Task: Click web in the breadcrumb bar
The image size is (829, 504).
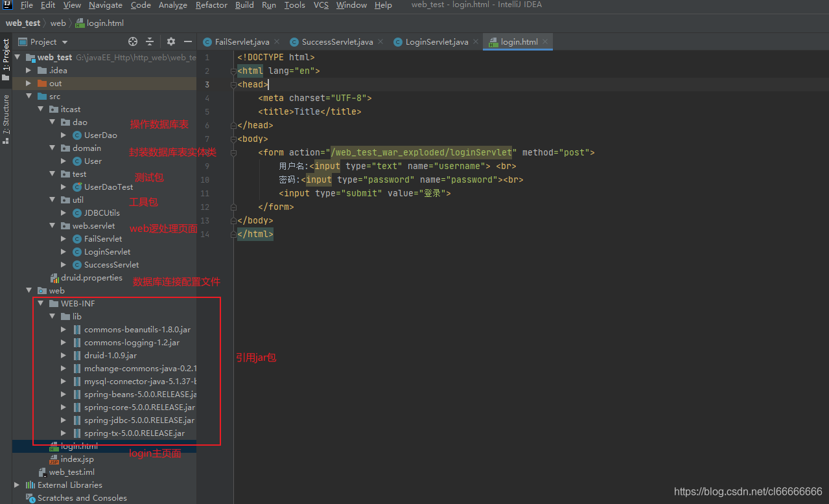Action: (x=58, y=23)
